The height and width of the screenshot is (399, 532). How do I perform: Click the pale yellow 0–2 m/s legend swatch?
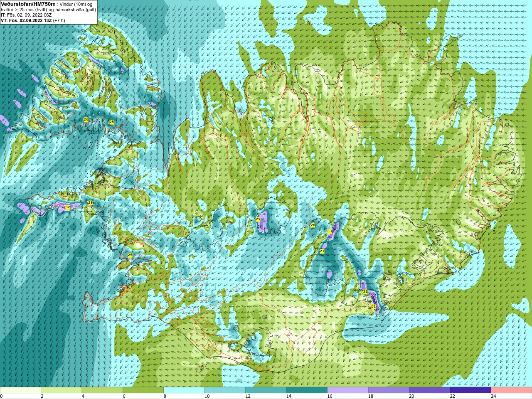click(21, 390)
